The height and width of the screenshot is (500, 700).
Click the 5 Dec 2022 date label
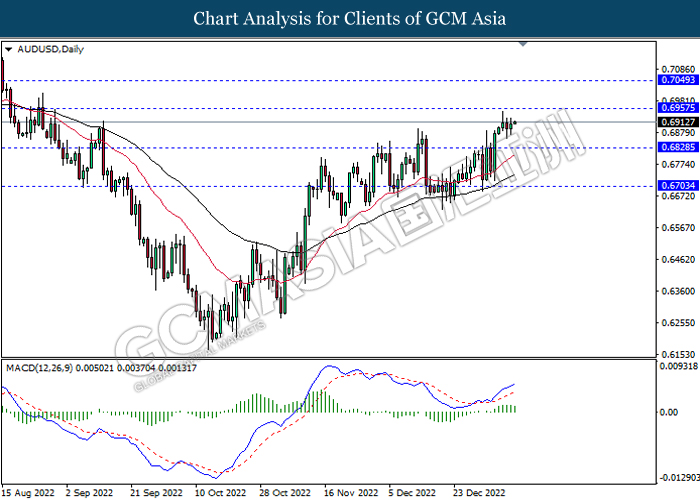[412, 493]
